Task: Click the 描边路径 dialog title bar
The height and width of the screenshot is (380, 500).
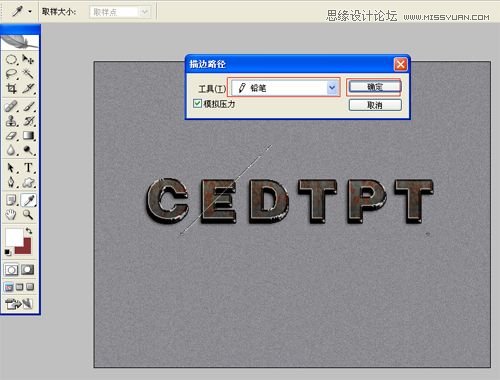Action: [290, 64]
